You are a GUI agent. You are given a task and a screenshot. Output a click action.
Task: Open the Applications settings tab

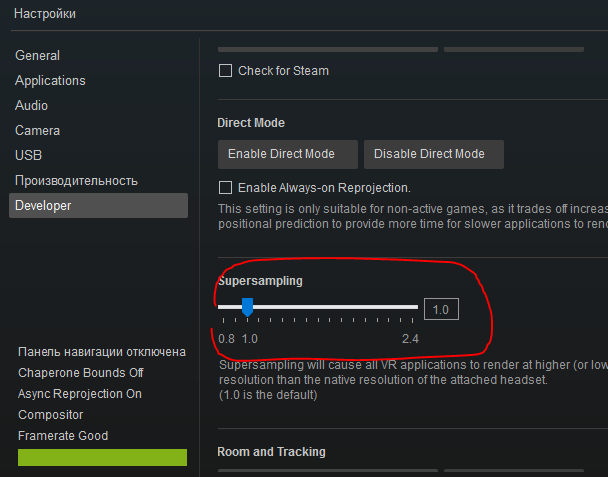(50, 81)
